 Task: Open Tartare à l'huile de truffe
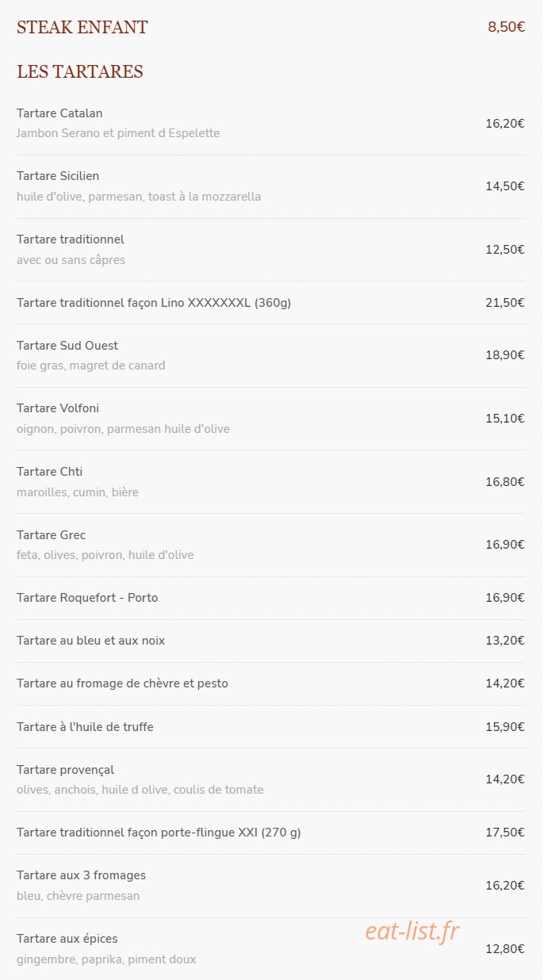(x=270, y=727)
